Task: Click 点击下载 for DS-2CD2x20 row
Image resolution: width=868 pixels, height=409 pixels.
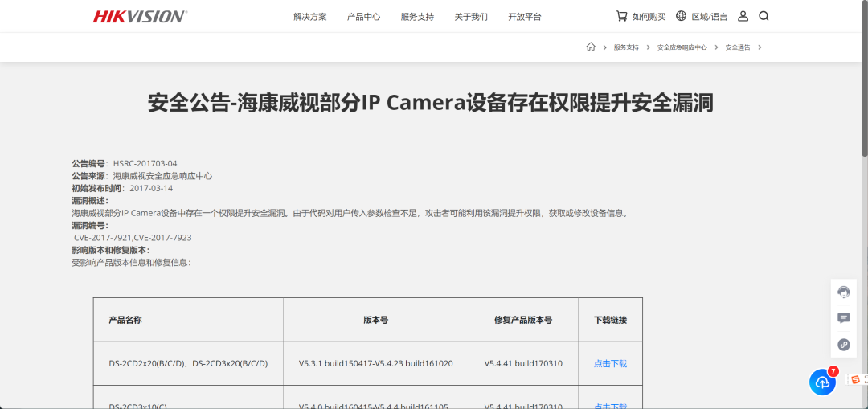Action: (611, 364)
